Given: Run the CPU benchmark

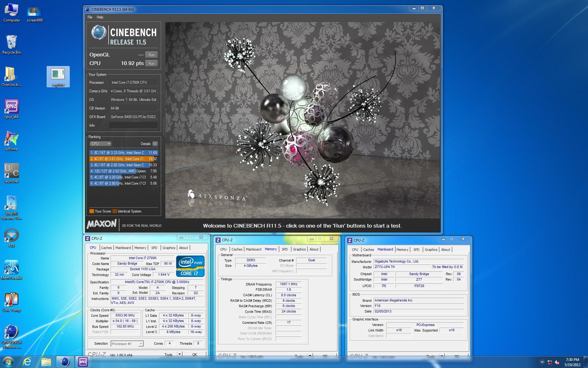Looking at the screenshot, I should point(151,63).
